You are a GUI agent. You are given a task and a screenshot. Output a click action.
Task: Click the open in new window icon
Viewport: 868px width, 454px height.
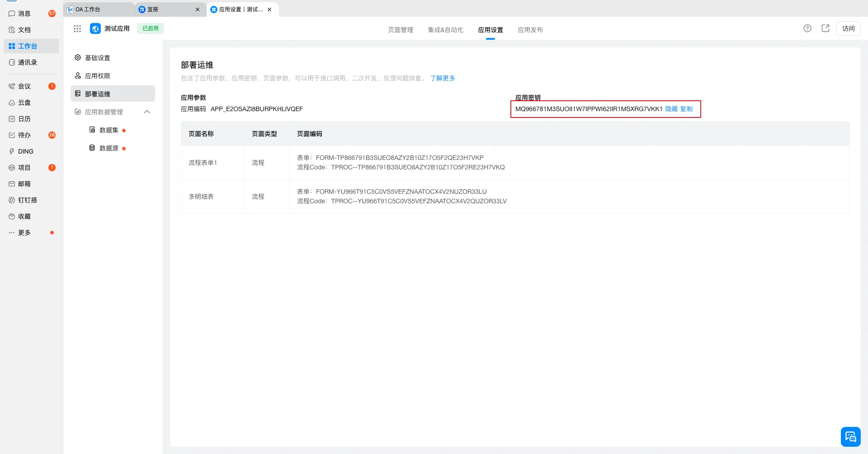pyautogui.click(x=825, y=28)
